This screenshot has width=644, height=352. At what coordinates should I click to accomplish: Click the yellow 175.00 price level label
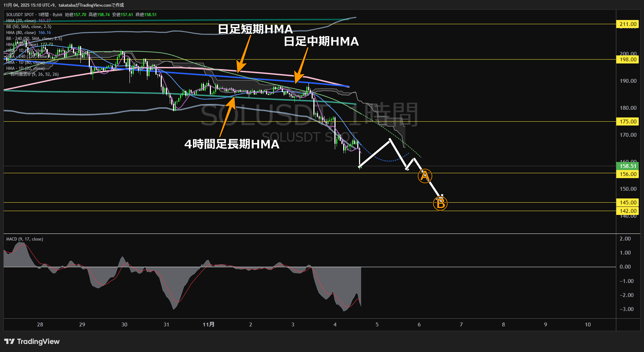click(628, 122)
